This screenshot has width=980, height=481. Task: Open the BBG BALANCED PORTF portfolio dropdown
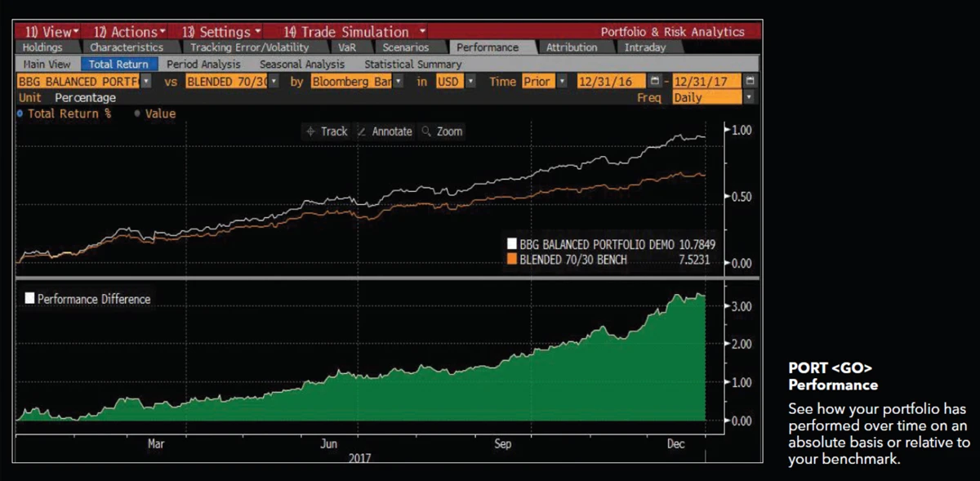(145, 81)
